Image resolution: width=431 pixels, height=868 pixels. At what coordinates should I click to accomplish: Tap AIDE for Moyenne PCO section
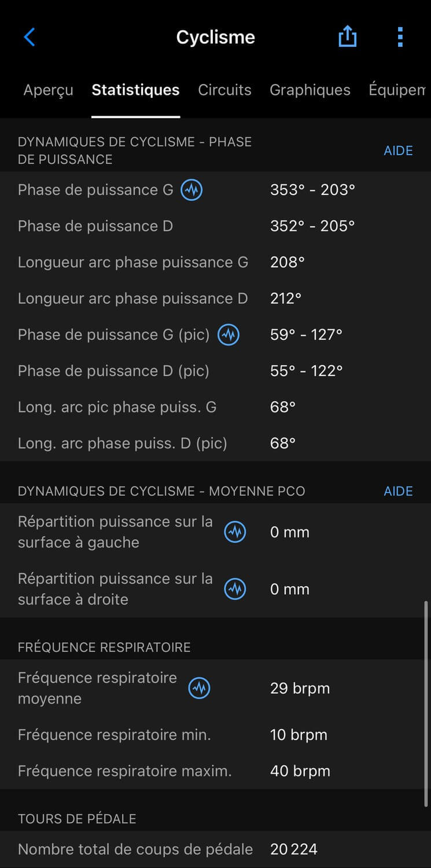pos(398,491)
